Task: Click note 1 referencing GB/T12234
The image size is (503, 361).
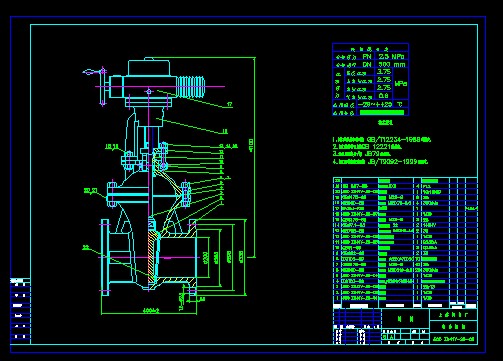Action: 381,140
